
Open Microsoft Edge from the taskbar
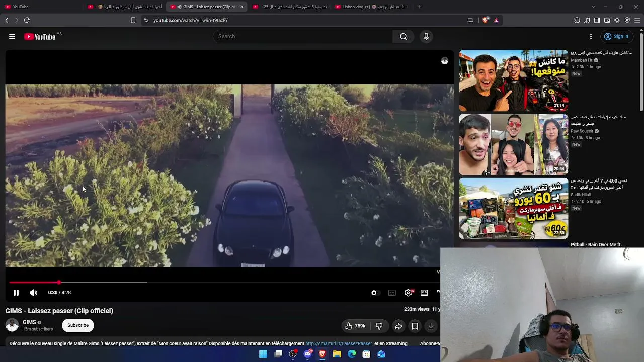click(352, 354)
